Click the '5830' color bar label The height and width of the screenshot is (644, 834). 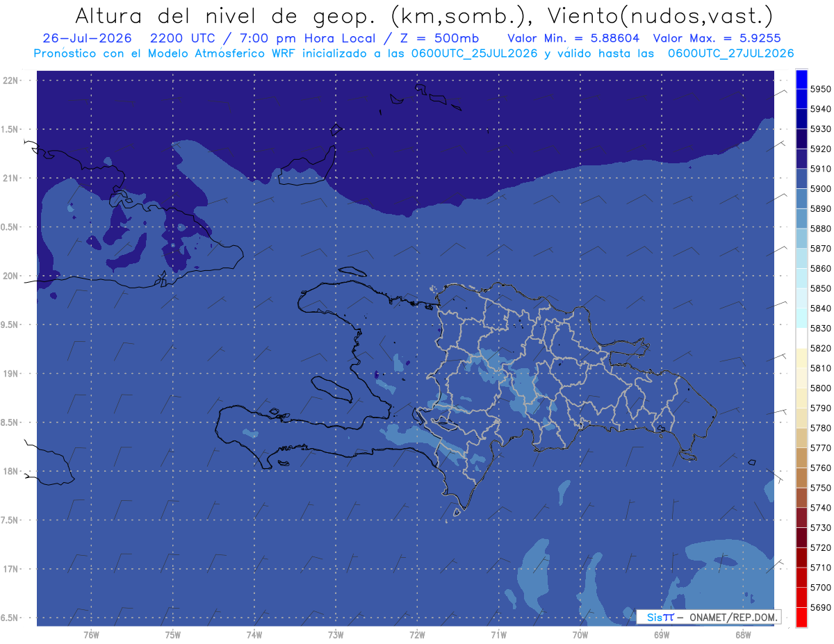coord(821,329)
